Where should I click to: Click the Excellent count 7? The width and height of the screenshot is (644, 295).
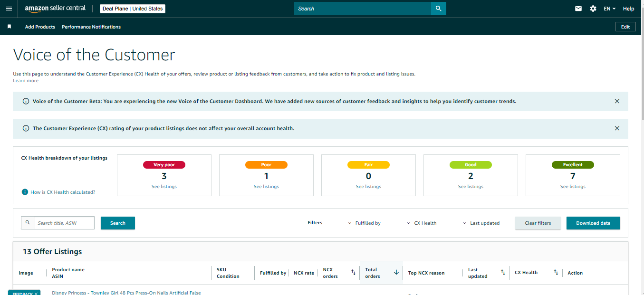573,176
